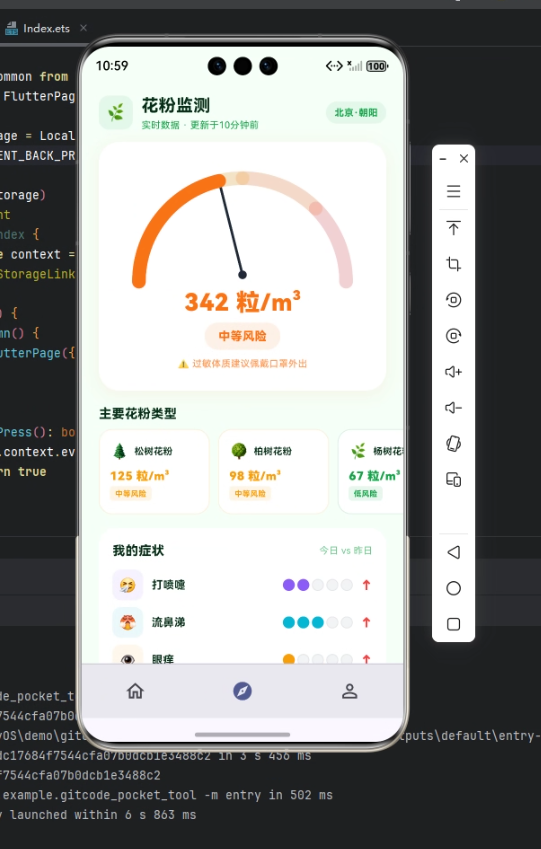The height and width of the screenshot is (849, 541).
Task: Tap the runny nose icon for 流鼻涕
Action: pyautogui.click(x=127, y=622)
